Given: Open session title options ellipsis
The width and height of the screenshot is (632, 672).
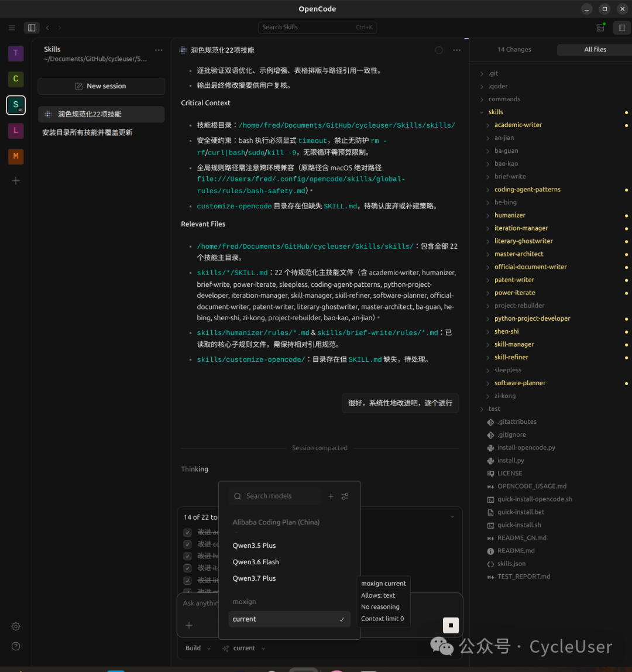Looking at the screenshot, I should click(x=457, y=50).
